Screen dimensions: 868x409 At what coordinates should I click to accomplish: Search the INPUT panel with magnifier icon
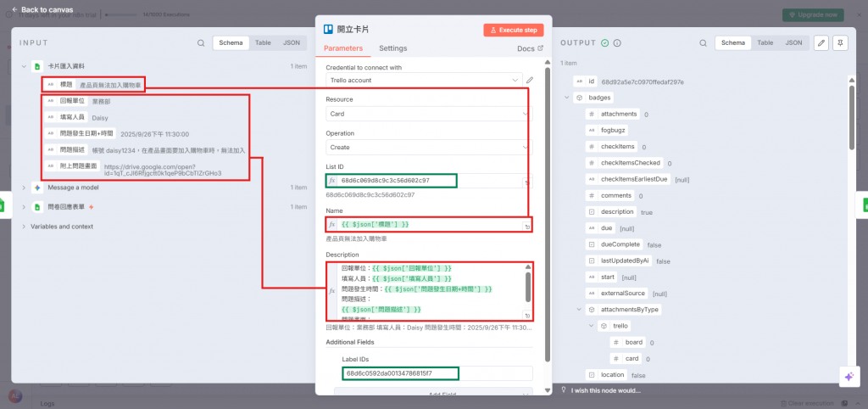point(201,42)
